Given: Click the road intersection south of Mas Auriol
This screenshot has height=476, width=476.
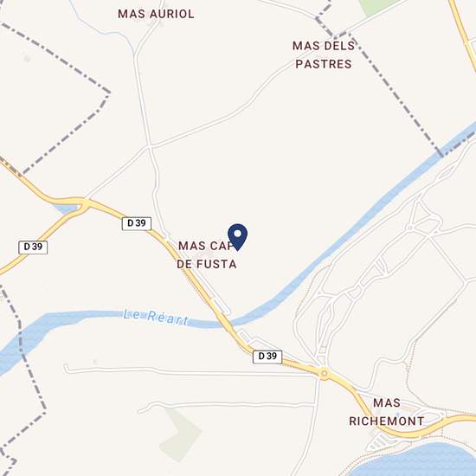Looking at the screenshot, I should pyautogui.click(x=150, y=146).
